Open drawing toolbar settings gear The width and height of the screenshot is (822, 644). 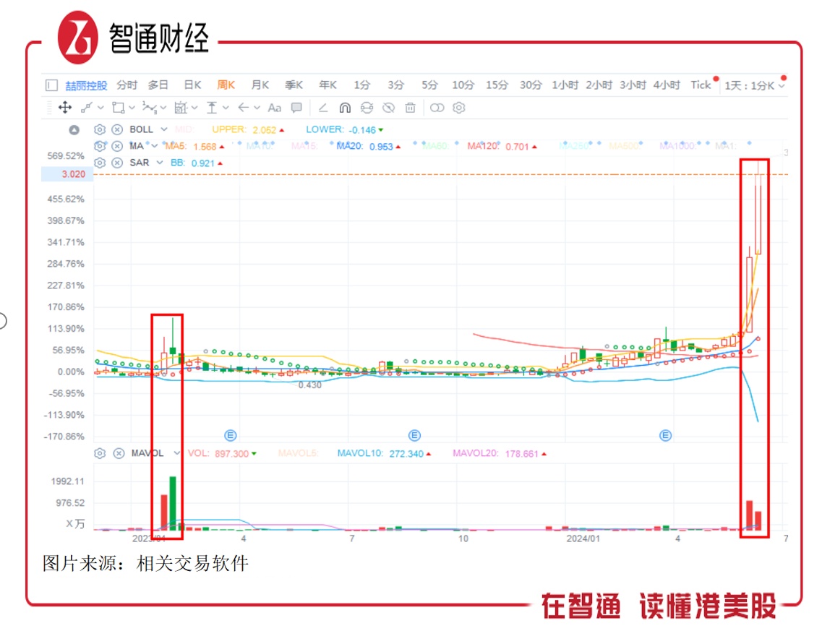458,108
